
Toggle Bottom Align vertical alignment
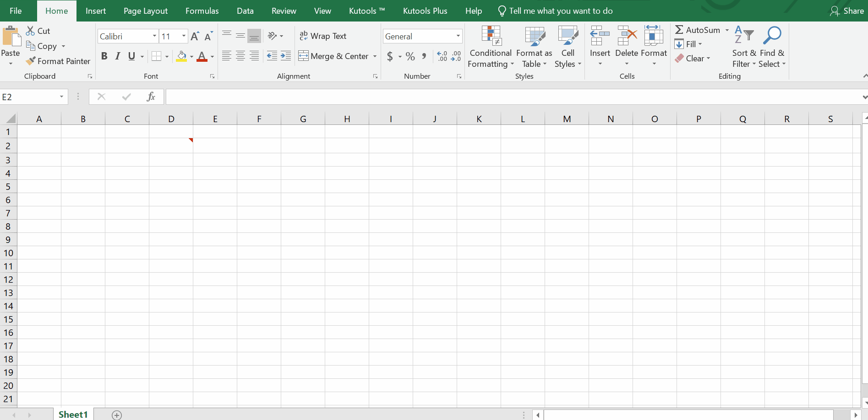254,36
